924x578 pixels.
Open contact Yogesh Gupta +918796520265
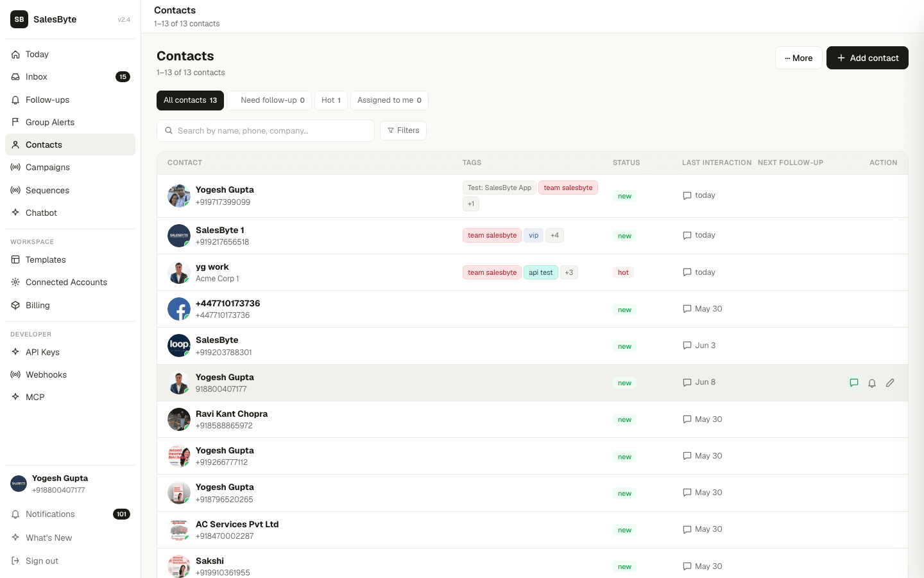tap(533, 493)
